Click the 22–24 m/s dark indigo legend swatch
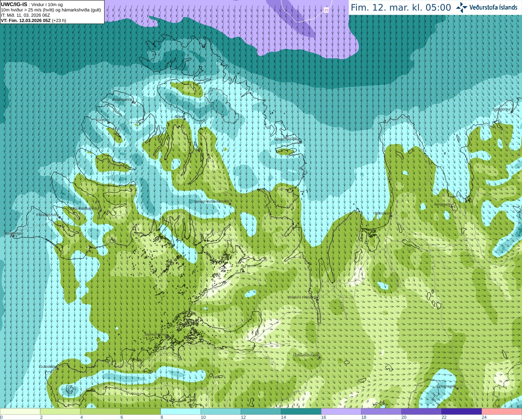Viewport: 522px width, 420px height. 462,411
